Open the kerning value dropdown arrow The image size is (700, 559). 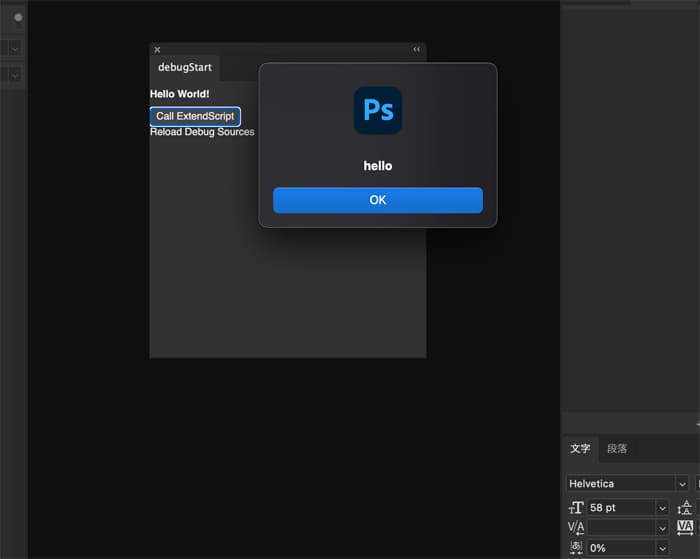(662, 528)
